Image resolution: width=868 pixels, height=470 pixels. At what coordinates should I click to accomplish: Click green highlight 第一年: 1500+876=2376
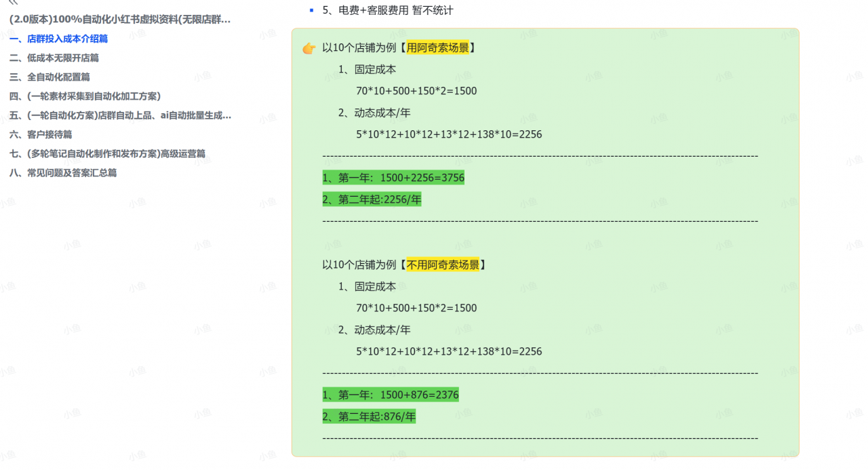(x=390, y=394)
